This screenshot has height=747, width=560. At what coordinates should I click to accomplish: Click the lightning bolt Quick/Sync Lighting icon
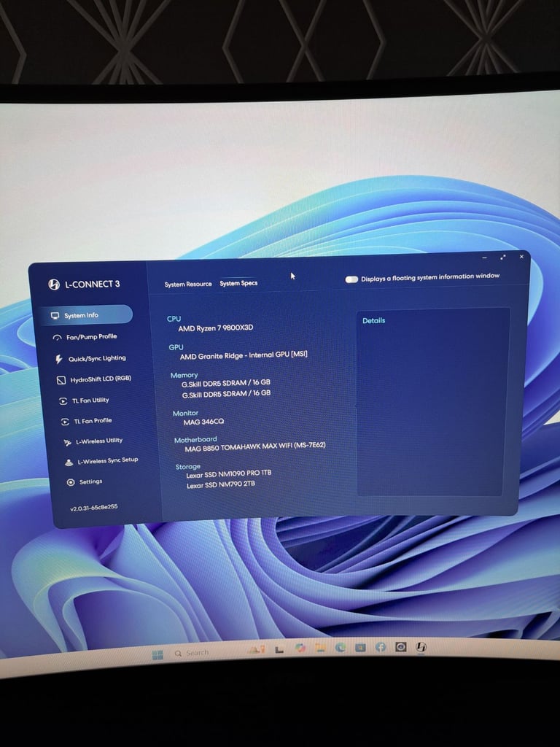click(58, 359)
